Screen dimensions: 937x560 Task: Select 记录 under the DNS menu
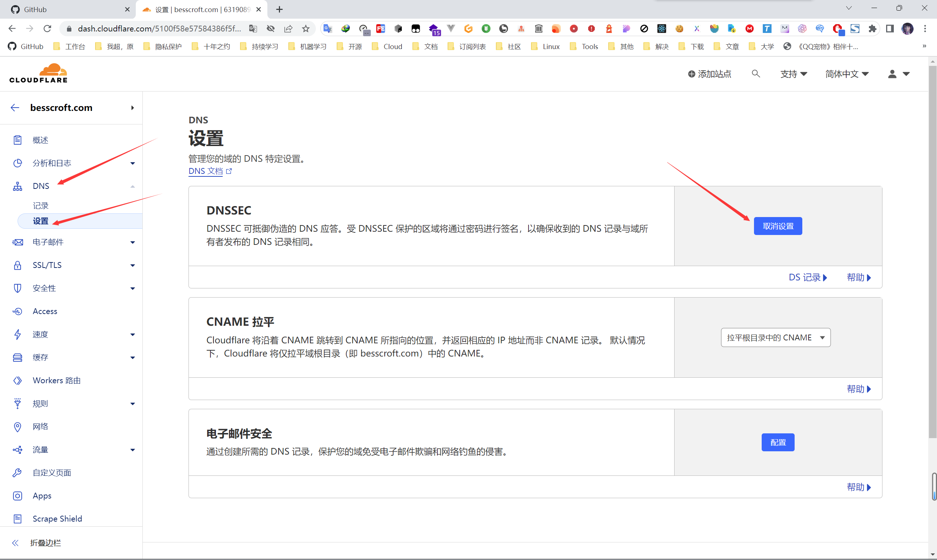tap(40, 206)
